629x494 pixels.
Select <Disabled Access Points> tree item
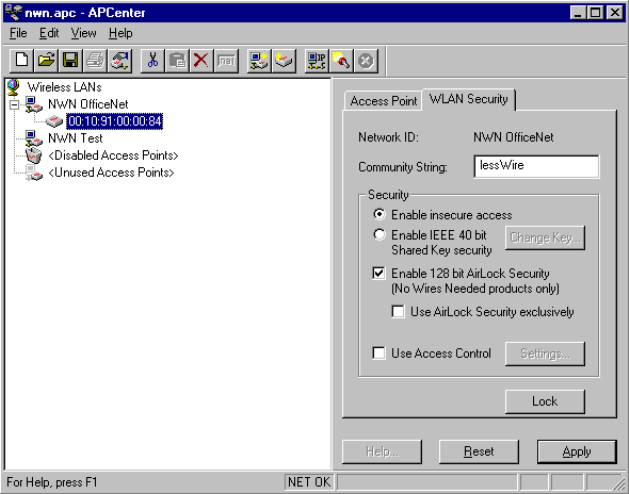tap(113, 156)
